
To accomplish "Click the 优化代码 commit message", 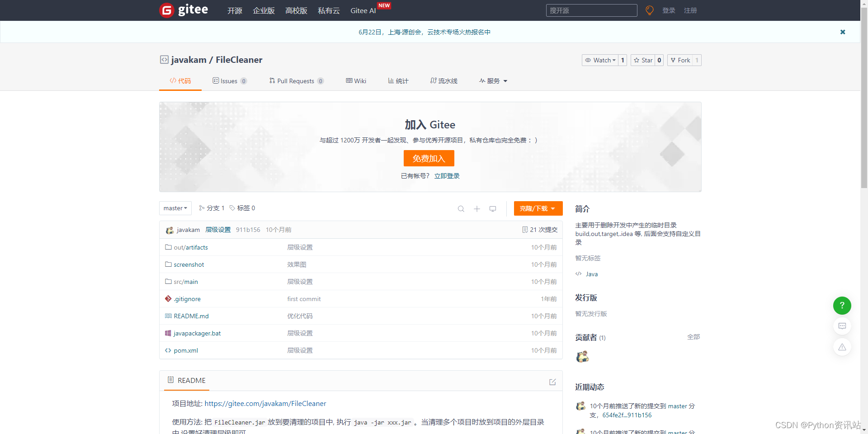I will (x=300, y=316).
